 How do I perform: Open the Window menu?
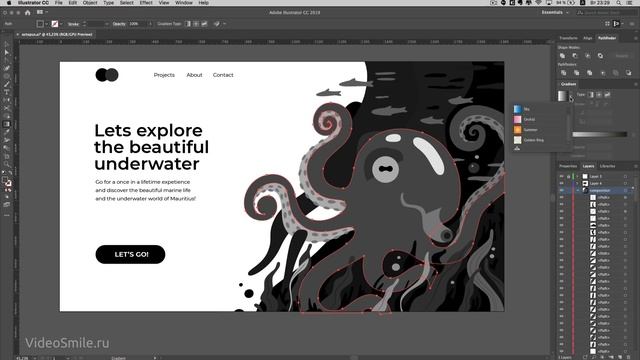click(x=184, y=3)
